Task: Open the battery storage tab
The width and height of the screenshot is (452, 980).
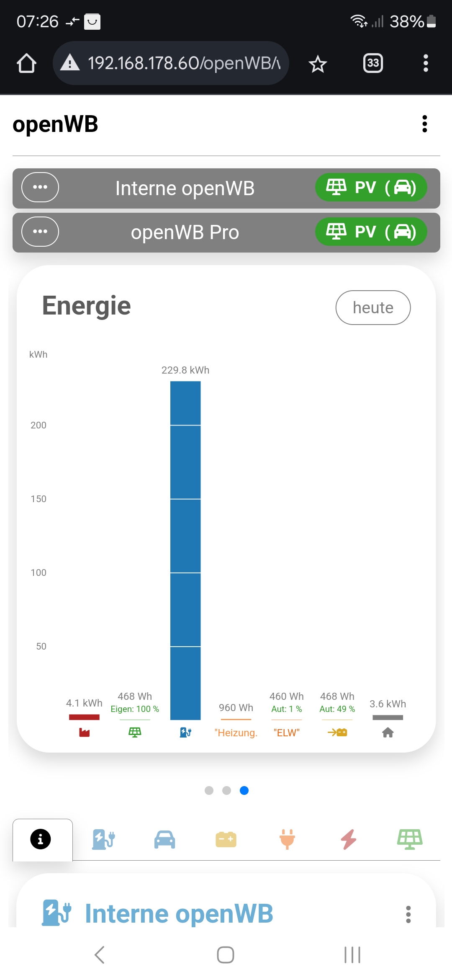Action: (226, 839)
